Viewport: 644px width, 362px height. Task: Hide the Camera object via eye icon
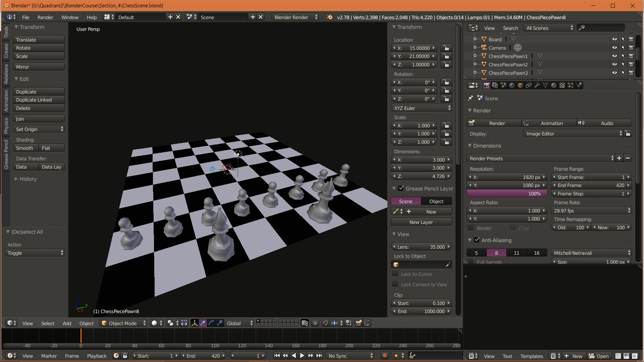615,48
